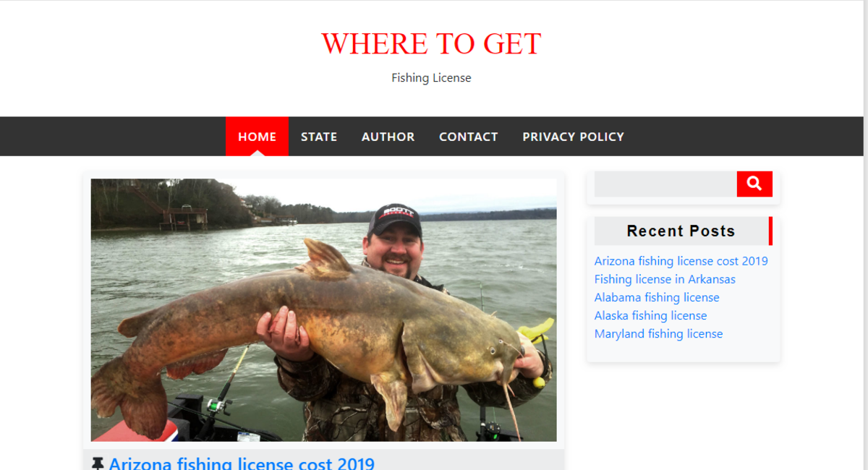Open Arizona fishing license cost 2019 recent post
The image size is (868, 470).
click(x=681, y=261)
